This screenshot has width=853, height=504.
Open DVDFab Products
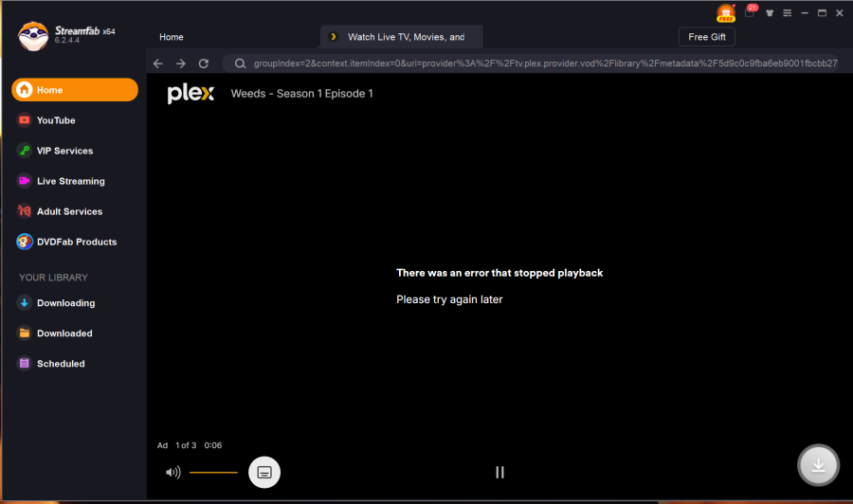pos(75,242)
